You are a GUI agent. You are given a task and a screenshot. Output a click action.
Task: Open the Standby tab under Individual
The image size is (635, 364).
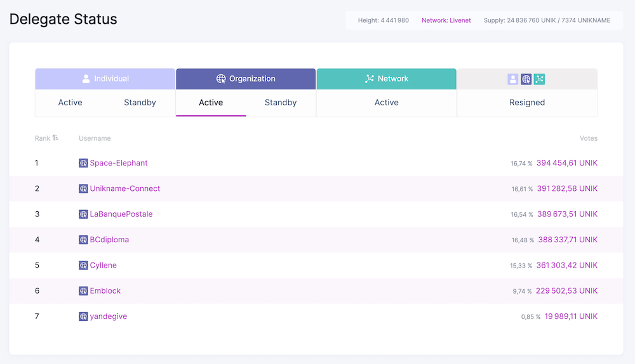[x=140, y=103]
